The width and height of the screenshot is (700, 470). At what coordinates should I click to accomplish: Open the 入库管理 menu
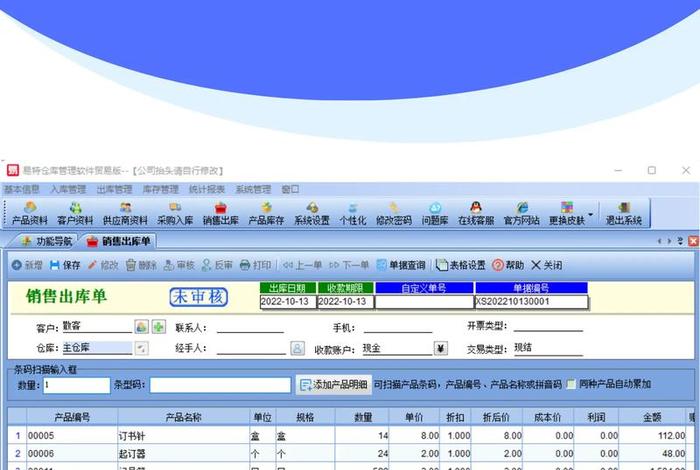point(68,189)
